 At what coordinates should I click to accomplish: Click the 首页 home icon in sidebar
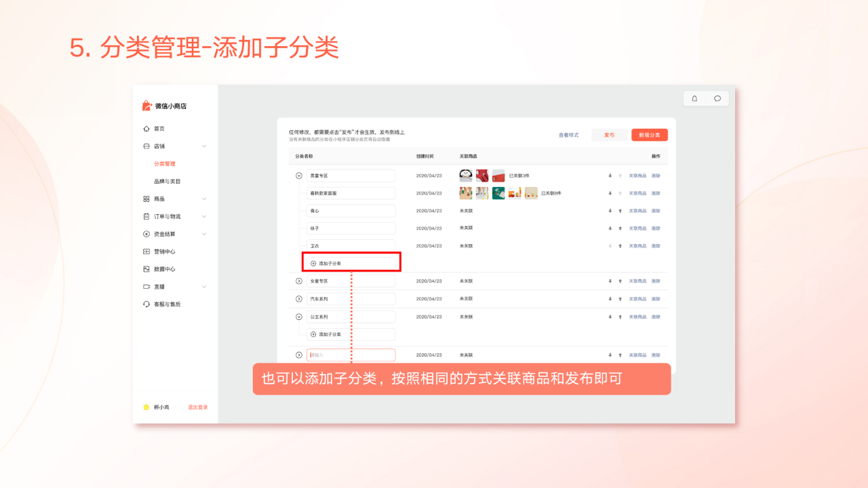[x=146, y=129]
